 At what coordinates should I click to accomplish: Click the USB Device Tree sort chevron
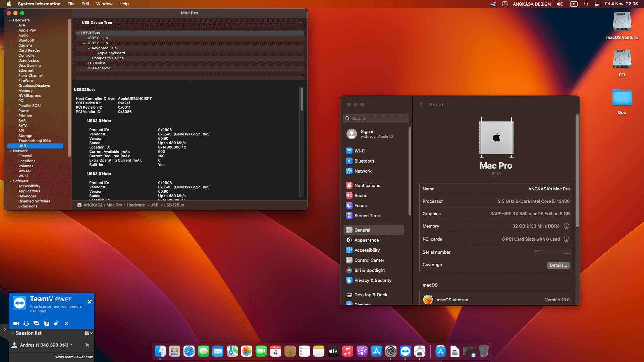click(x=300, y=23)
